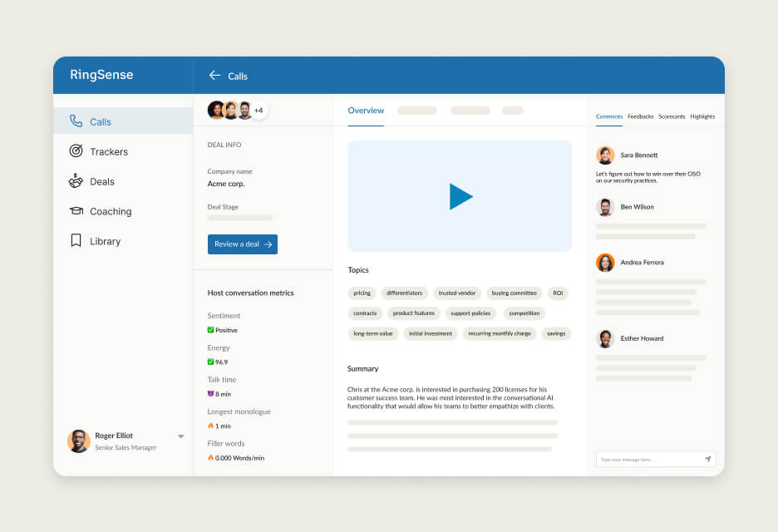Image resolution: width=778 pixels, height=532 pixels.
Task: Click the Review a deal button
Action: (243, 244)
